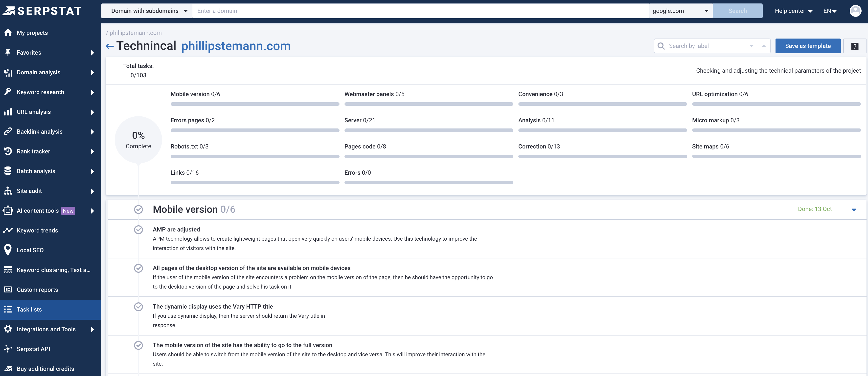Viewport: 868px width, 376px height.
Task: Click the Rank tracker icon
Action: [x=8, y=151]
